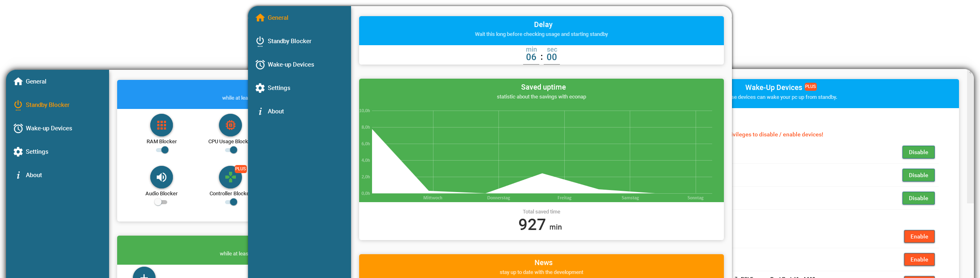Open Settings label in center window sidebar
Image resolution: width=980 pixels, height=278 pixels.
coord(279,88)
